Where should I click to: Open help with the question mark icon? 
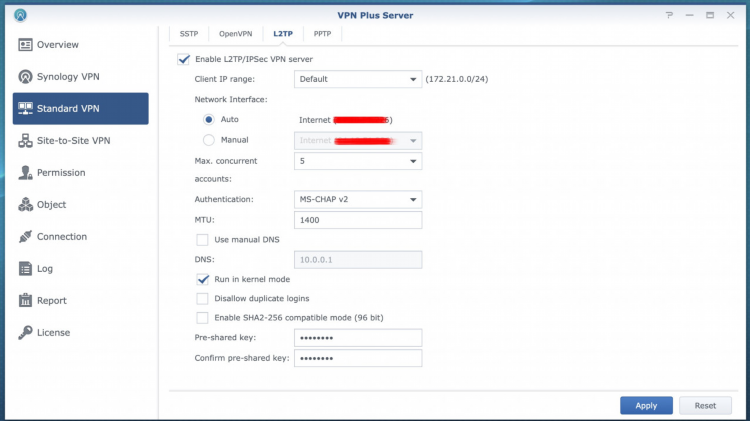click(669, 15)
